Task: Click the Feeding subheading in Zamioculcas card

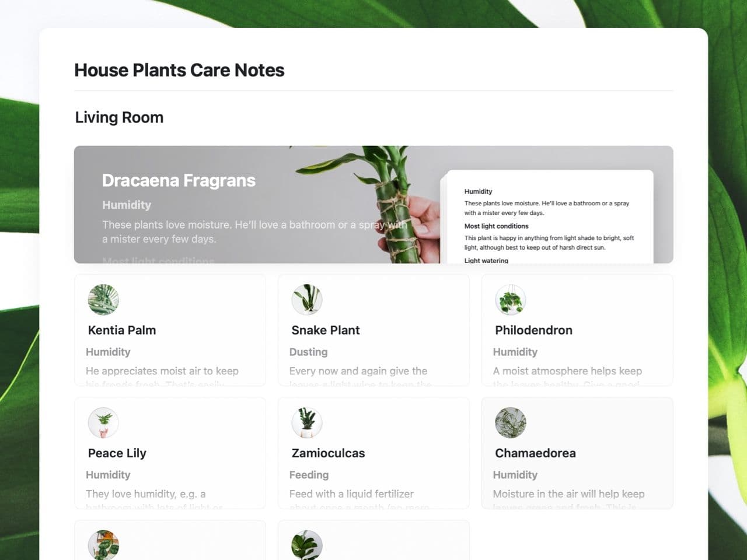Action: [309, 475]
